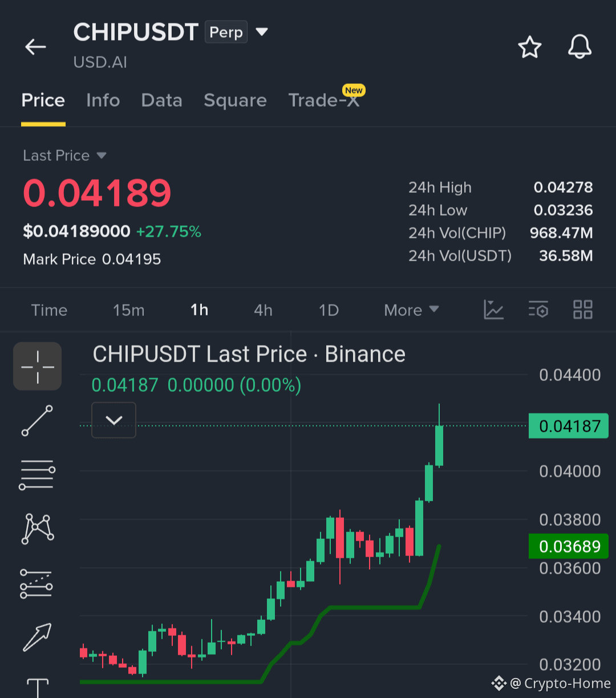Expand the Last Price type dropdown

click(x=102, y=156)
